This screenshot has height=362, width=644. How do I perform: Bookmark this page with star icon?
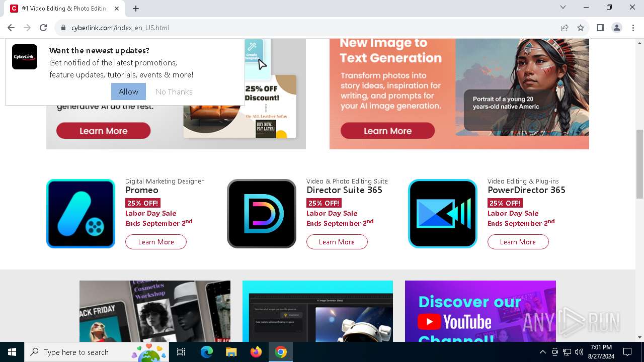(x=581, y=28)
